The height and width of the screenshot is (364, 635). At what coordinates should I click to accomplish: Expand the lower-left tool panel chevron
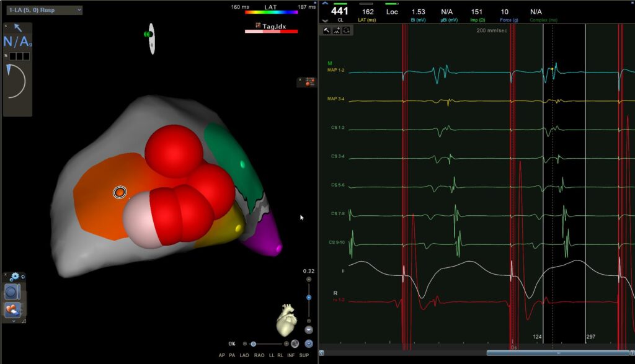pyautogui.click(x=12, y=321)
